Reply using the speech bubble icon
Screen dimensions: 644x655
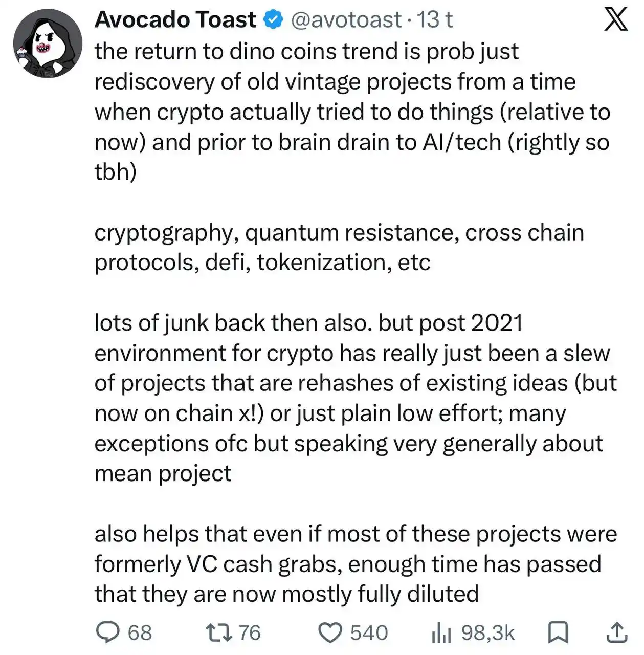click(x=108, y=632)
